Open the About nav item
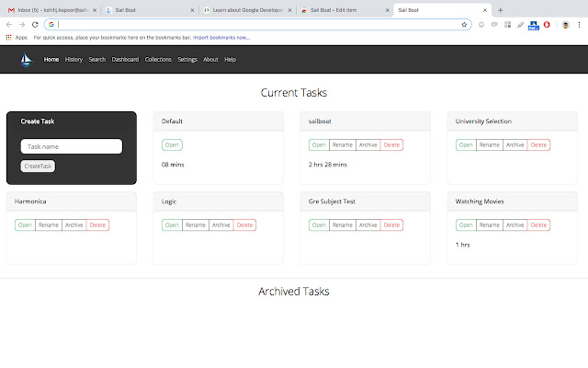Viewport: 588px width, 368px height. click(x=210, y=59)
